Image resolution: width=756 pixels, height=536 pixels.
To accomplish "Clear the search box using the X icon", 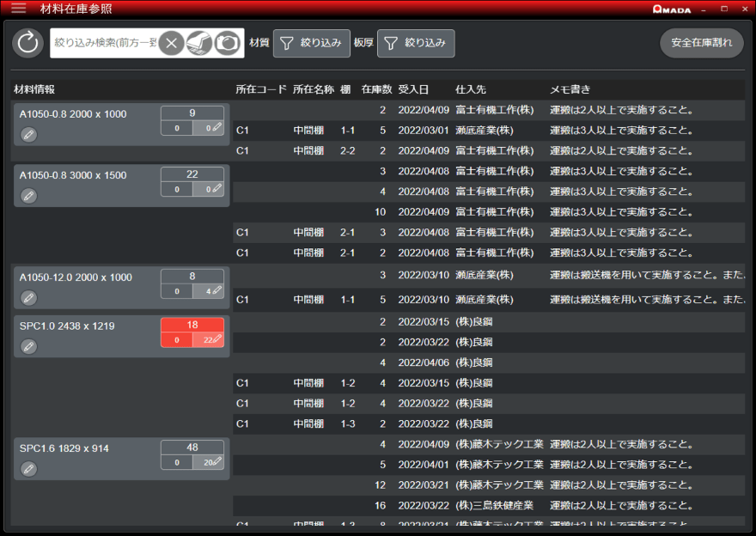I will click(170, 43).
